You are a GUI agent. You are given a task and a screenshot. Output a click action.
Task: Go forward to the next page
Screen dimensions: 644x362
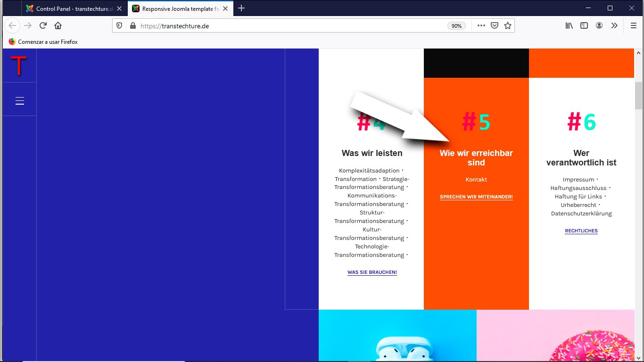tap(28, 25)
